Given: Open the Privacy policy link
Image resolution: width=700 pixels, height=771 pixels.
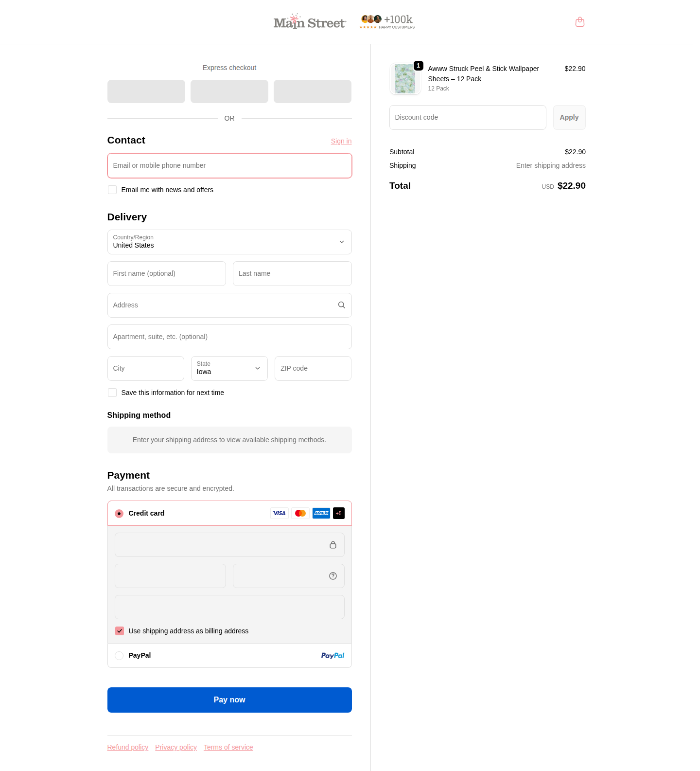Looking at the screenshot, I should pyautogui.click(x=176, y=747).
